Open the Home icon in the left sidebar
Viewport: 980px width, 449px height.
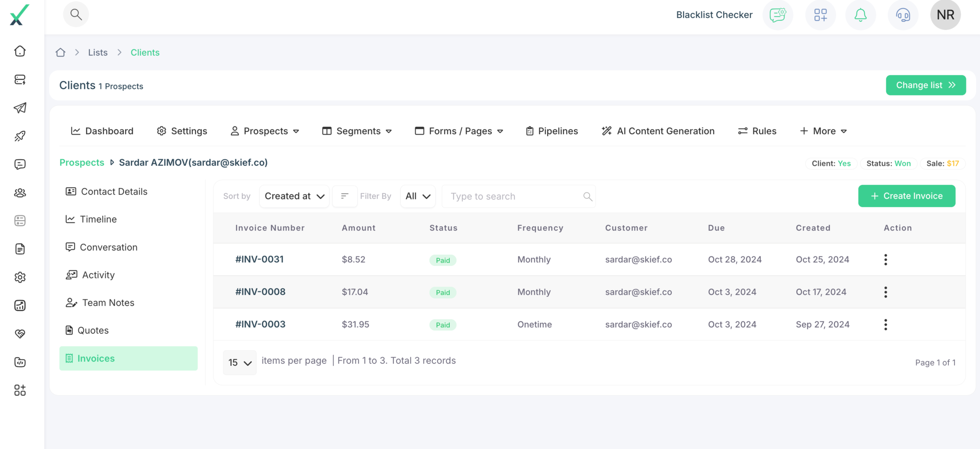pos(20,51)
